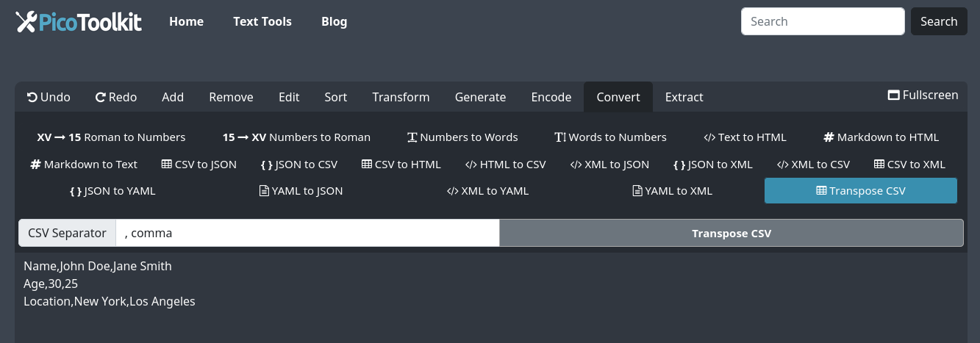980x343 pixels.
Task: Click the Redo arrow icon
Action: (x=101, y=97)
